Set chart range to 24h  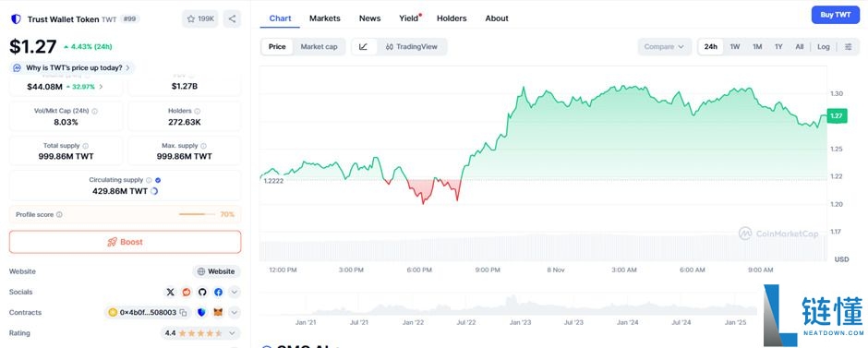[711, 47]
